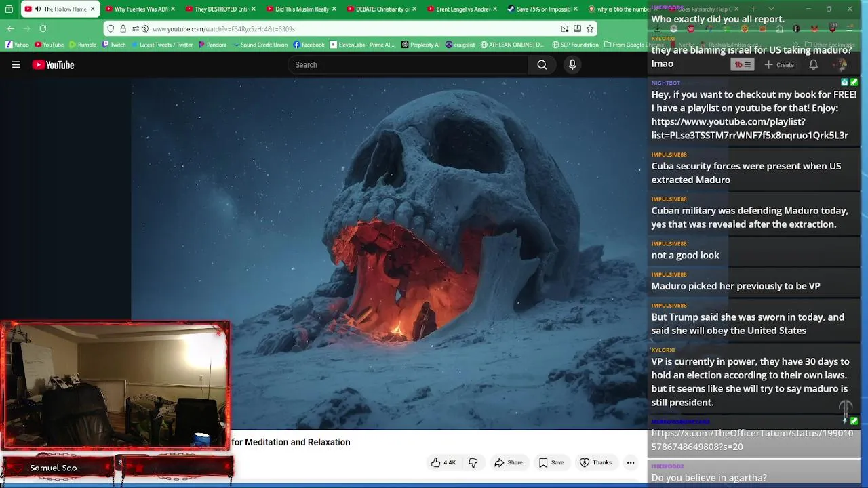The image size is (868, 488).
Task: Click the Thanks button
Action: 595,462
